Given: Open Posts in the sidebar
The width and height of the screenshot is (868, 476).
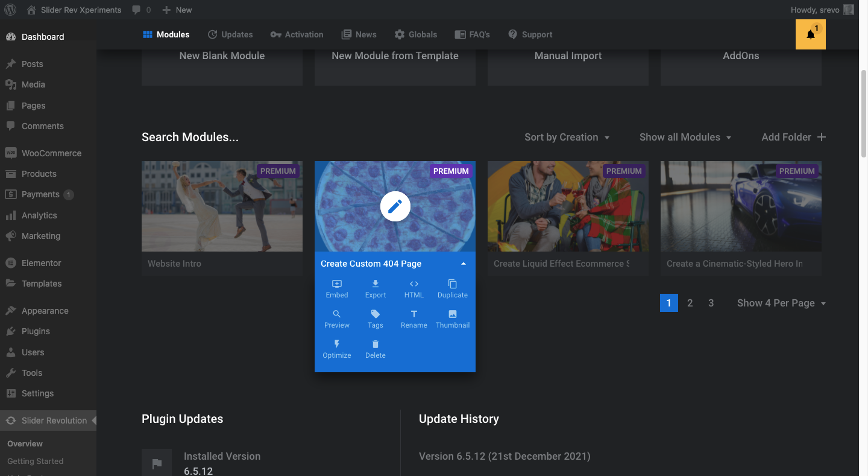Looking at the screenshot, I should click(48, 64).
